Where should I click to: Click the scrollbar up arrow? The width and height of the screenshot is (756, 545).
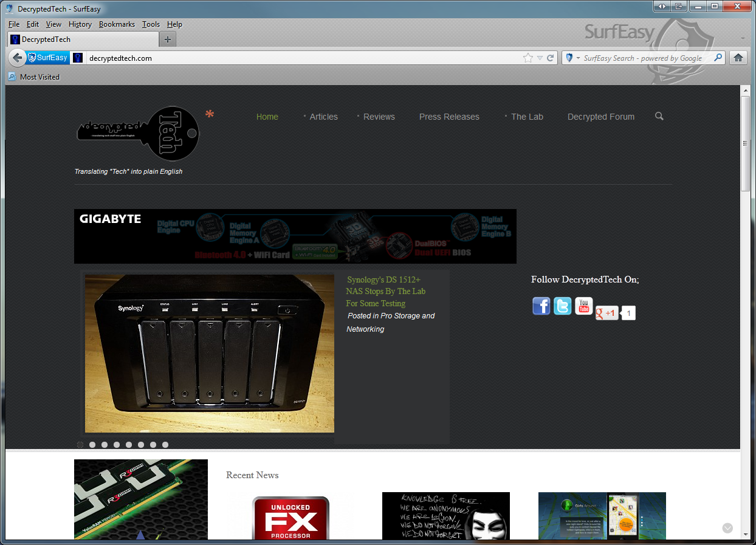point(745,91)
